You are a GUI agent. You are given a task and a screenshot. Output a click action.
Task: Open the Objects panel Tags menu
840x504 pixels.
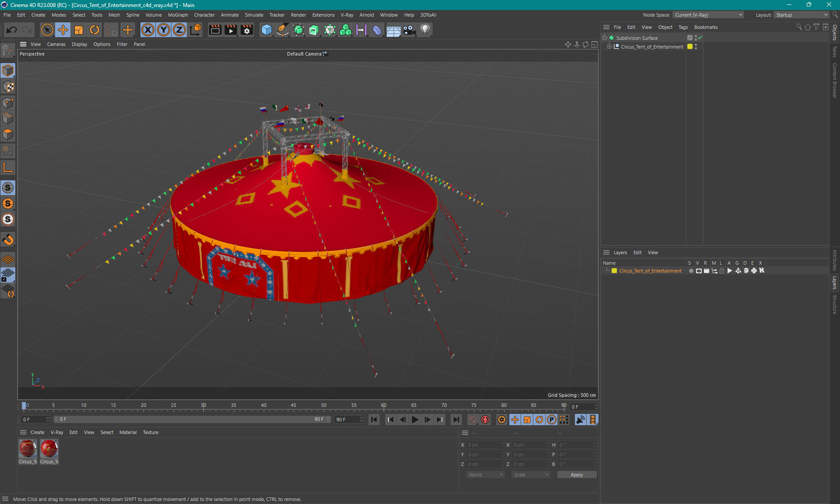[x=683, y=27]
